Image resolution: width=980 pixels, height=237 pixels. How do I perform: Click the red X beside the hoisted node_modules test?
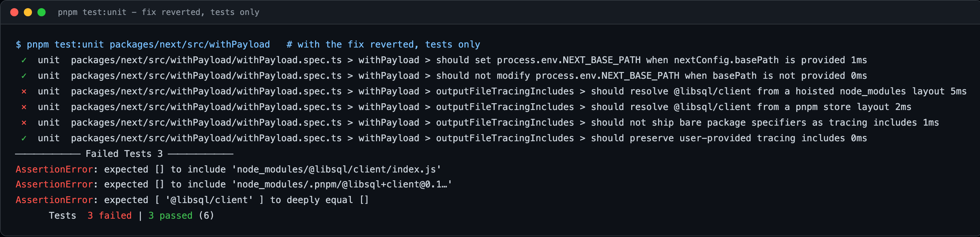click(24, 91)
